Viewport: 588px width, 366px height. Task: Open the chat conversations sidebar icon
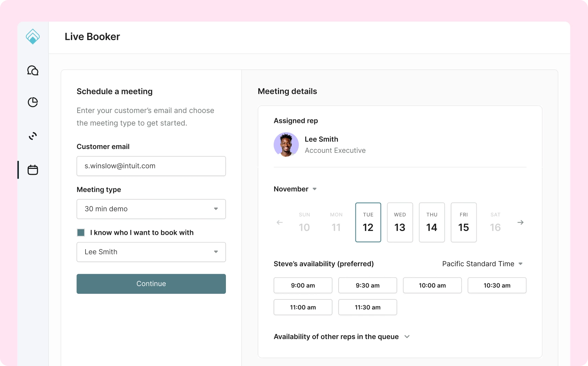coord(33,70)
